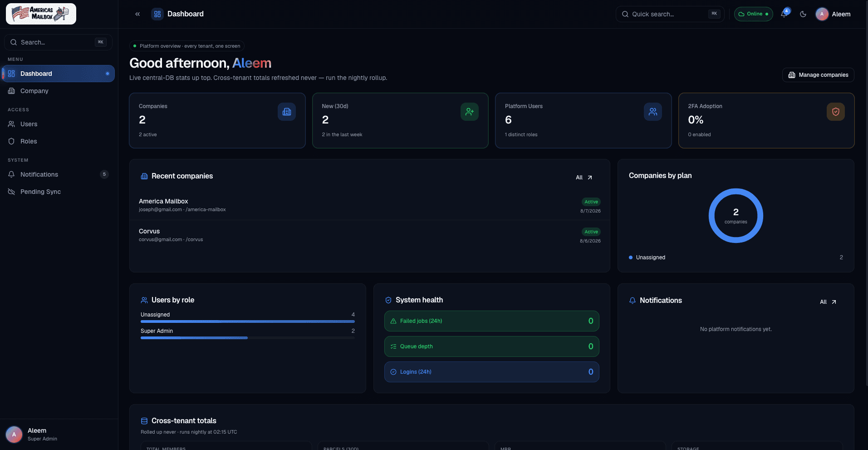Image resolution: width=868 pixels, height=450 pixels.
Task: Click the Americas Mailbox logo
Action: [x=41, y=14]
